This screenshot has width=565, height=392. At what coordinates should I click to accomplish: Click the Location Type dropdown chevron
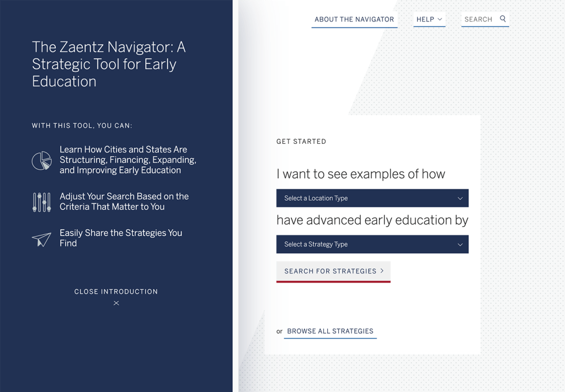click(x=460, y=198)
